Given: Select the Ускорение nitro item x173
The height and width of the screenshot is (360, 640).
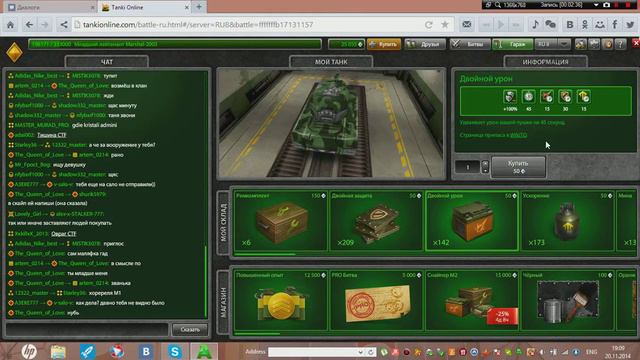Looking at the screenshot, I should click(x=567, y=220).
